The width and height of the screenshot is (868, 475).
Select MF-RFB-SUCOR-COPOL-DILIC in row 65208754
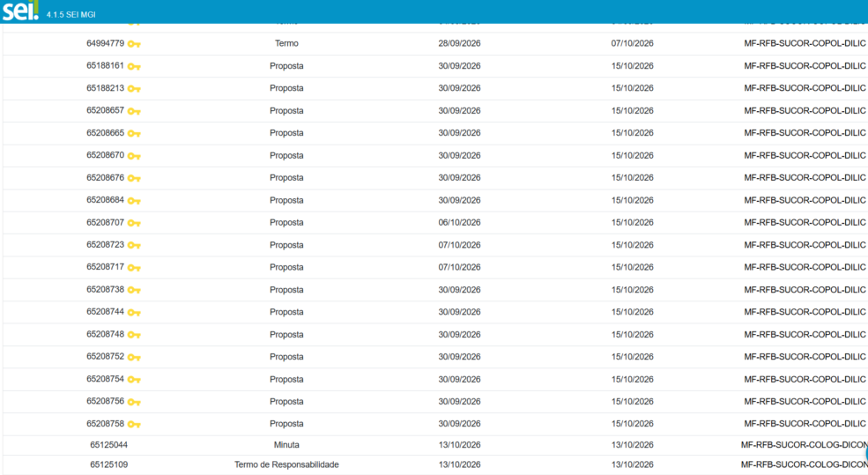click(805, 379)
